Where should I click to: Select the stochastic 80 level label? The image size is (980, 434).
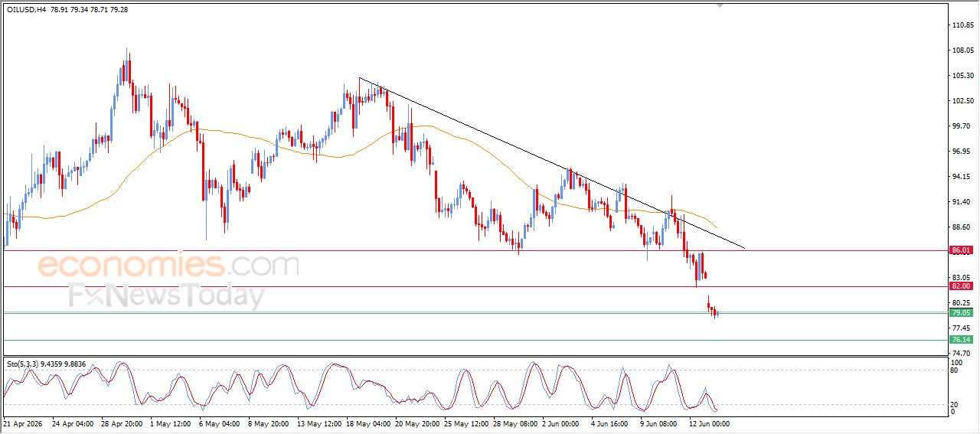point(955,371)
